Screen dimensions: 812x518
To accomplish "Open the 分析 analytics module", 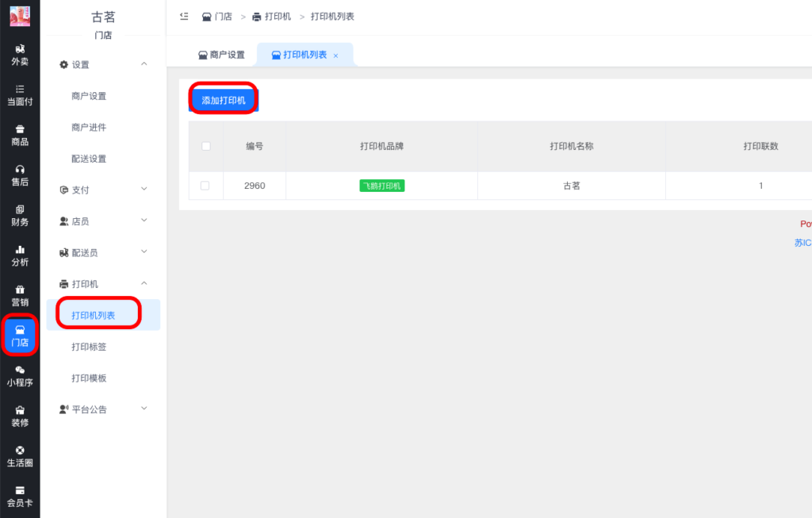I will point(19,256).
